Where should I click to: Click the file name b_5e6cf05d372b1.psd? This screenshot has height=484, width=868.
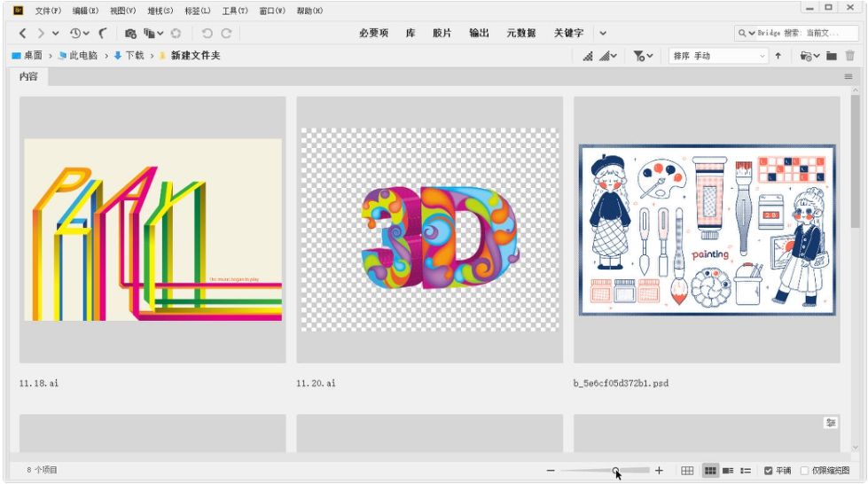pyautogui.click(x=622, y=383)
